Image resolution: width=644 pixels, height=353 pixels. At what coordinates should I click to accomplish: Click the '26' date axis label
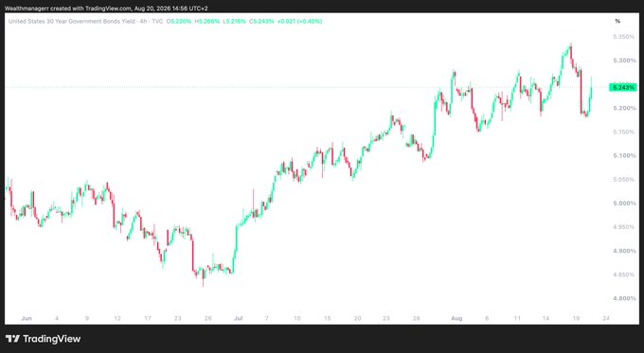tap(207, 318)
